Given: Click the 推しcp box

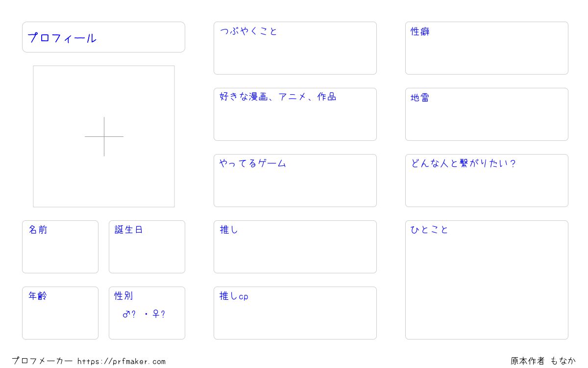Looking at the screenshot, I should pyautogui.click(x=295, y=313).
